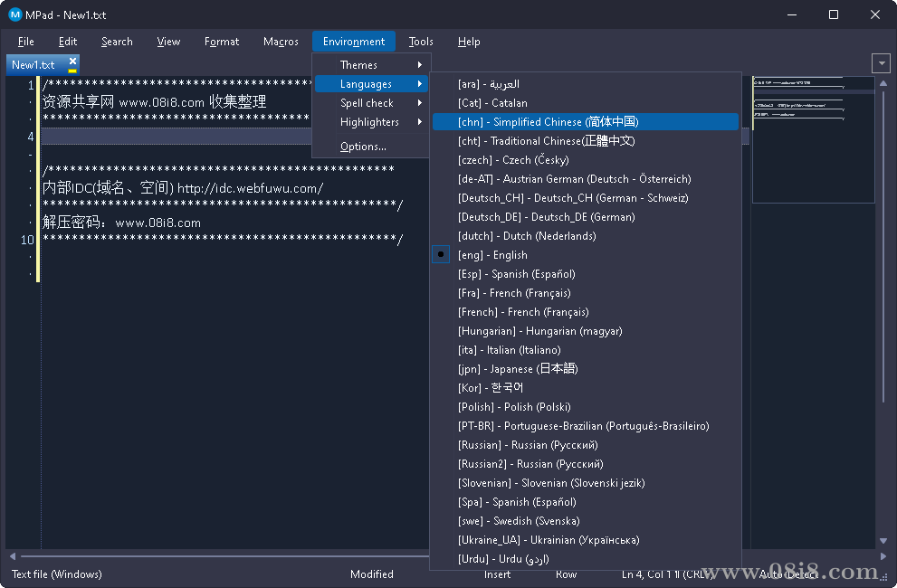Viewport: 897px width, 588px height.
Task: Select Austrian German [de-AT] language
Action: pos(586,179)
